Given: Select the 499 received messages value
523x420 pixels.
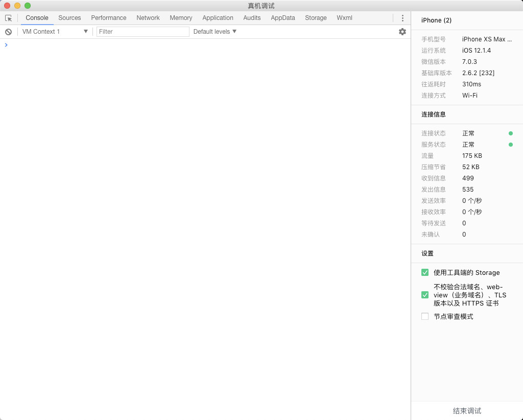Looking at the screenshot, I should [x=468, y=178].
